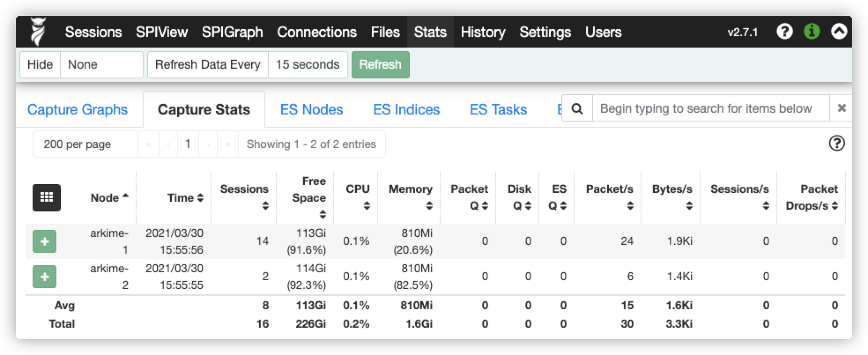Clear the search with the X icon
The height and width of the screenshot is (355, 868).
(x=841, y=108)
